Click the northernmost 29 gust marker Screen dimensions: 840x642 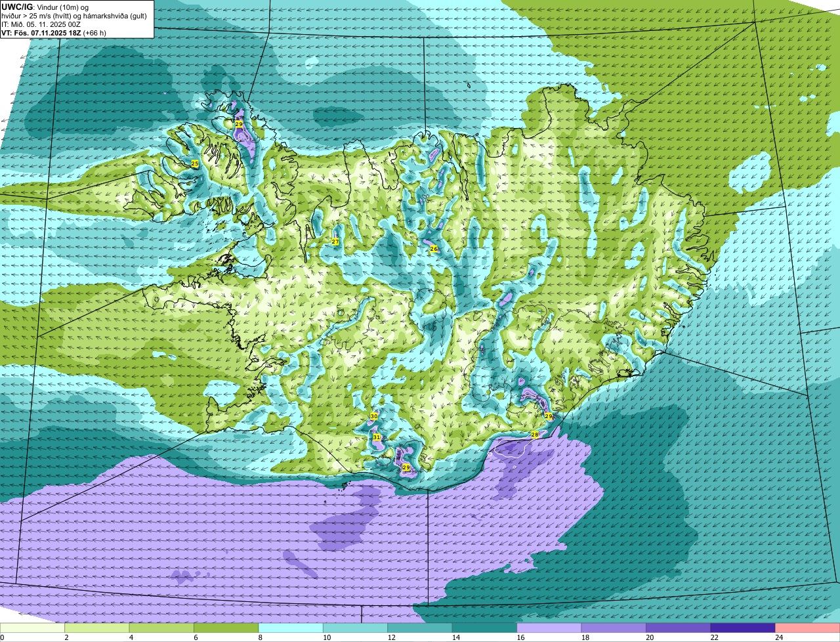239,123
